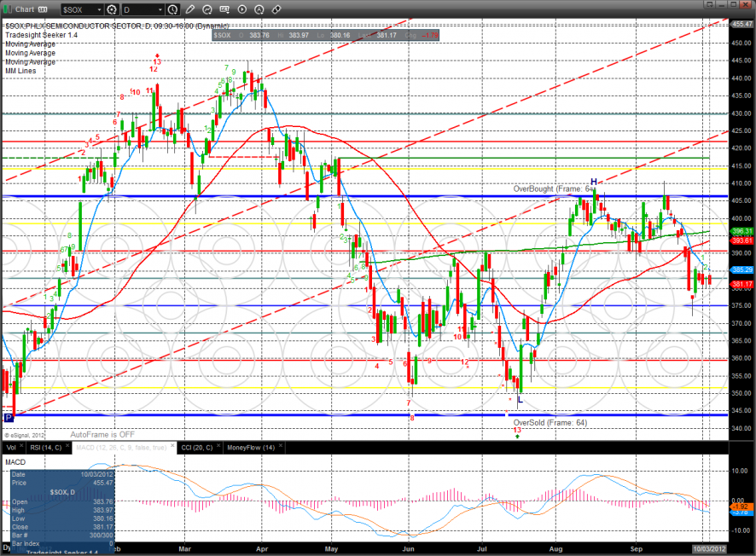This screenshot has width=756, height=556.
Task: Click the Tradesight Seeker 1.4 study label
Action: pos(42,35)
